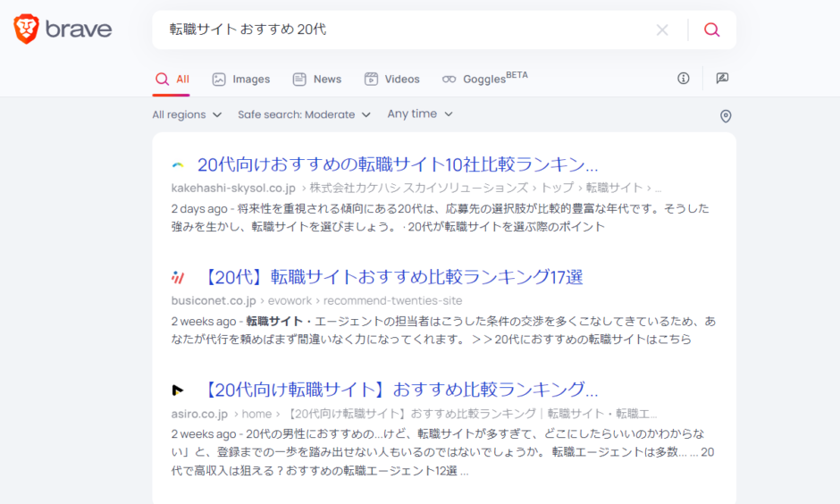Click the asiro.co.jp result favicon
The height and width of the screenshot is (504, 840).
[178, 390]
